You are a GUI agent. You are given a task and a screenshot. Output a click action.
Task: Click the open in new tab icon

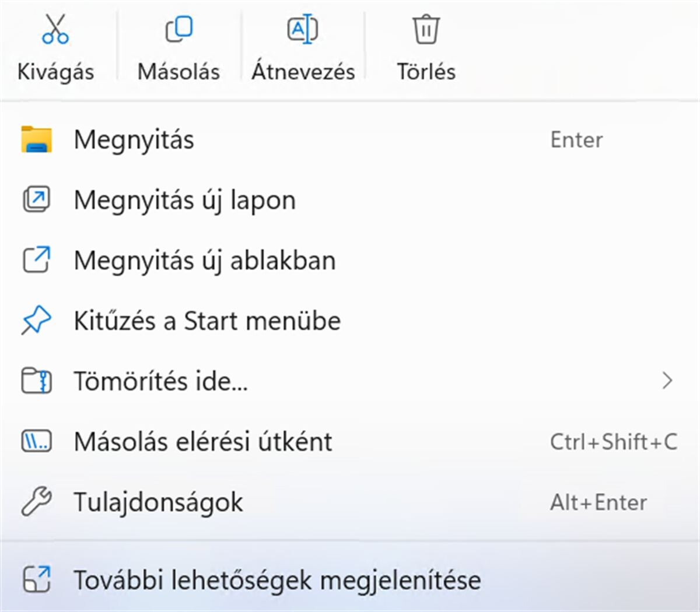pos(36,200)
